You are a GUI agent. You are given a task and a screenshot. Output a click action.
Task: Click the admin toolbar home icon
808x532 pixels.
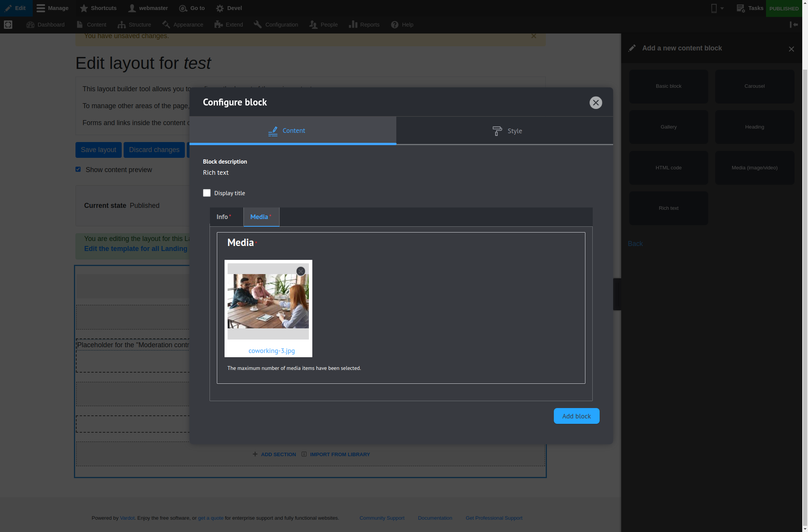click(x=8, y=25)
